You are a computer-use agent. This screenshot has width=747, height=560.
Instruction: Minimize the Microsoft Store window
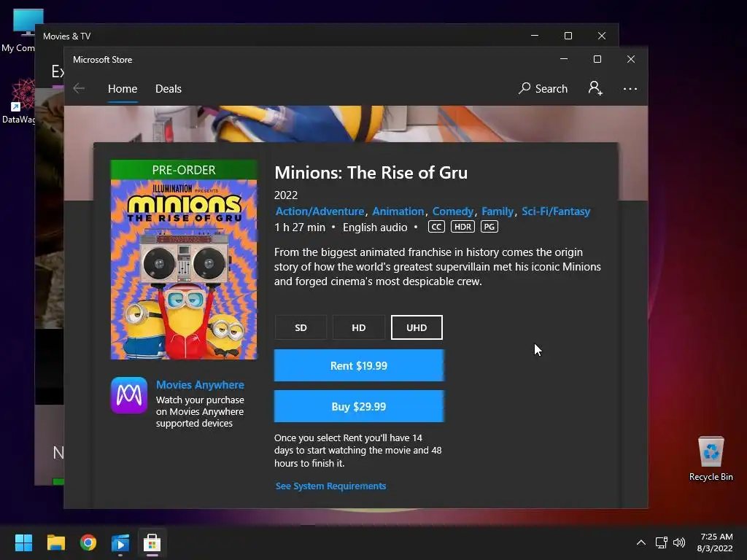point(564,59)
